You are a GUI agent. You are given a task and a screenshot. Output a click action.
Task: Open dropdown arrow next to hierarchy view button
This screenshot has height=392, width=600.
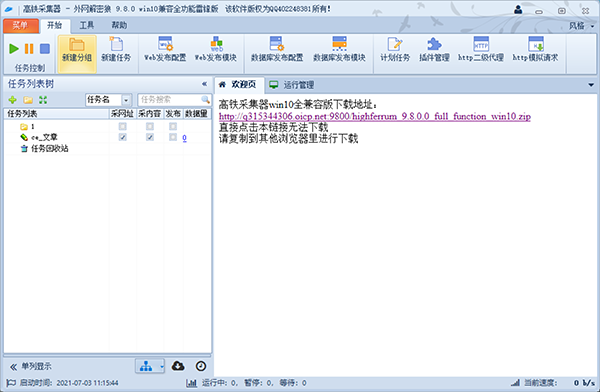pos(161,366)
